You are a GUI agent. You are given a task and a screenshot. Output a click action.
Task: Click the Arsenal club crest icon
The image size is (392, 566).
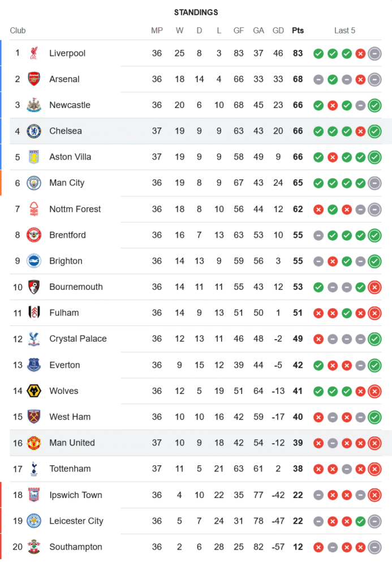(x=34, y=79)
